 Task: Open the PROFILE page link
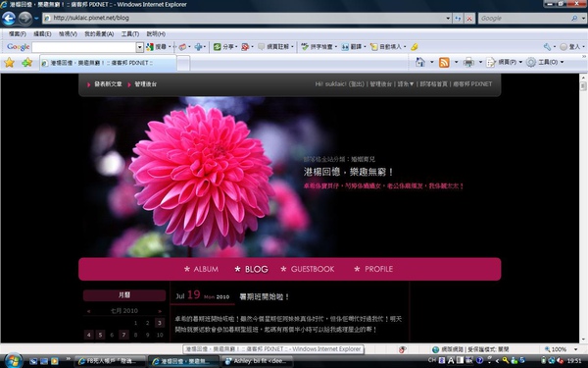374,269
